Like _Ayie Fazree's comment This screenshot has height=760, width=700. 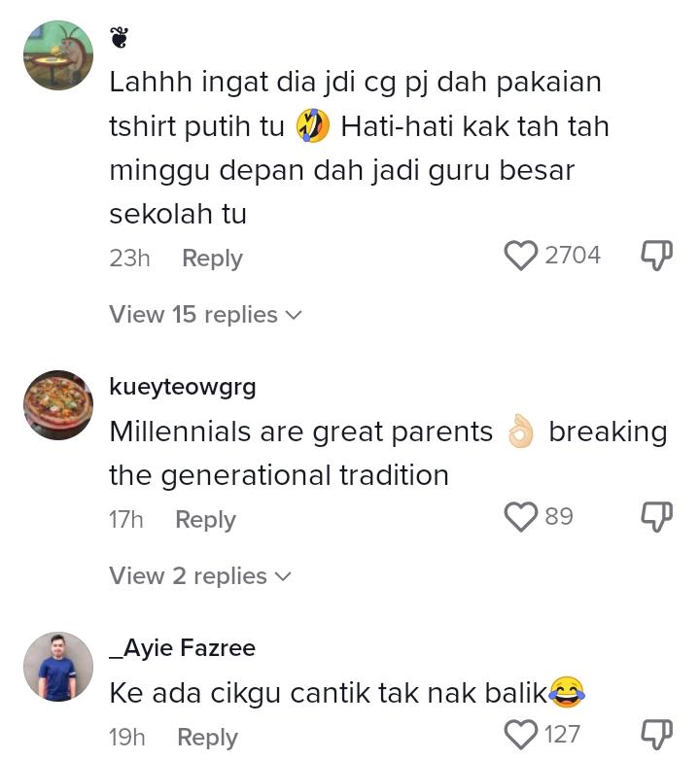pos(521,735)
